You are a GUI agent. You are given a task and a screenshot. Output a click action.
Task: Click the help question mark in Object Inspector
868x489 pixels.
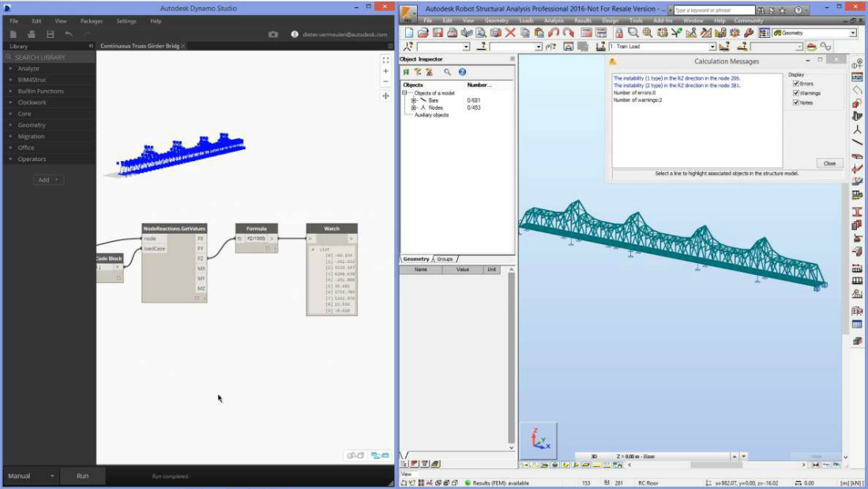tap(462, 72)
